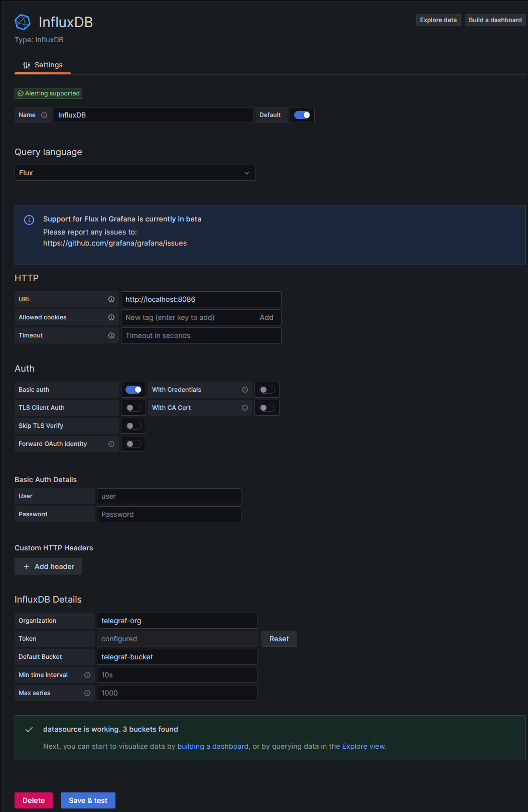The width and height of the screenshot is (528, 812).
Task: Click the github grafana issues URL text
Action: coord(115,243)
